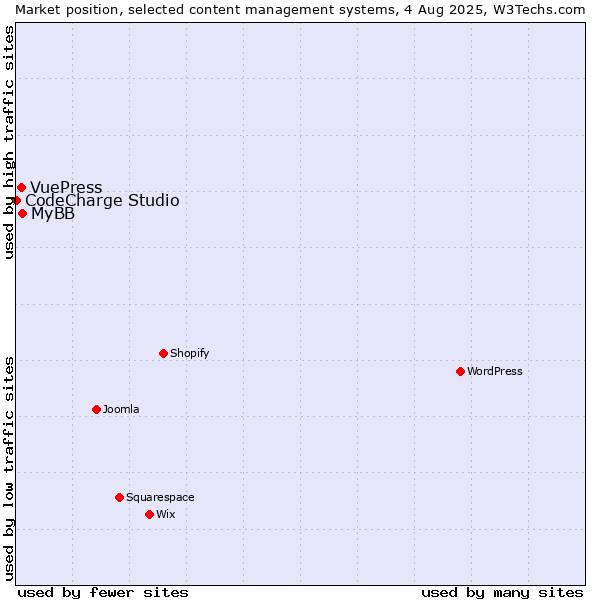Click the red WordPress data point
This screenshot has width=600, height=600.
(460, 372)
